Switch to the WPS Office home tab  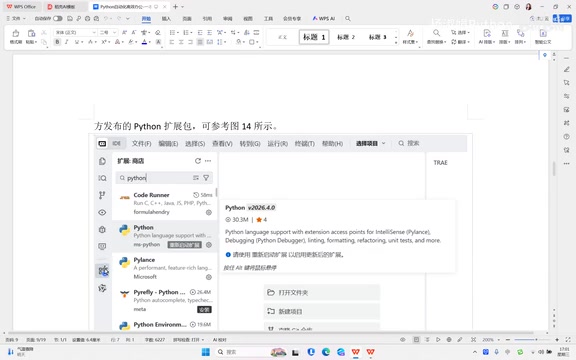pos(21,7)
